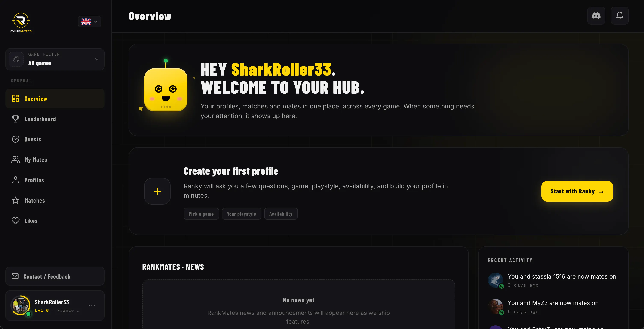Click the Pick a game chip
The height and width of the screenshot is (329, 644).
coord(201,214)
